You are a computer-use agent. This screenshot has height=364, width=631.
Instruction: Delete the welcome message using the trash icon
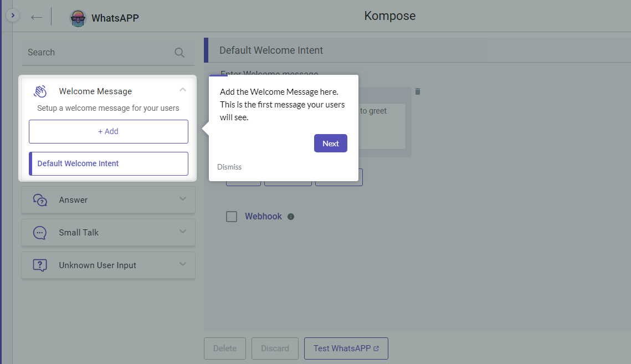click(417, 91)
